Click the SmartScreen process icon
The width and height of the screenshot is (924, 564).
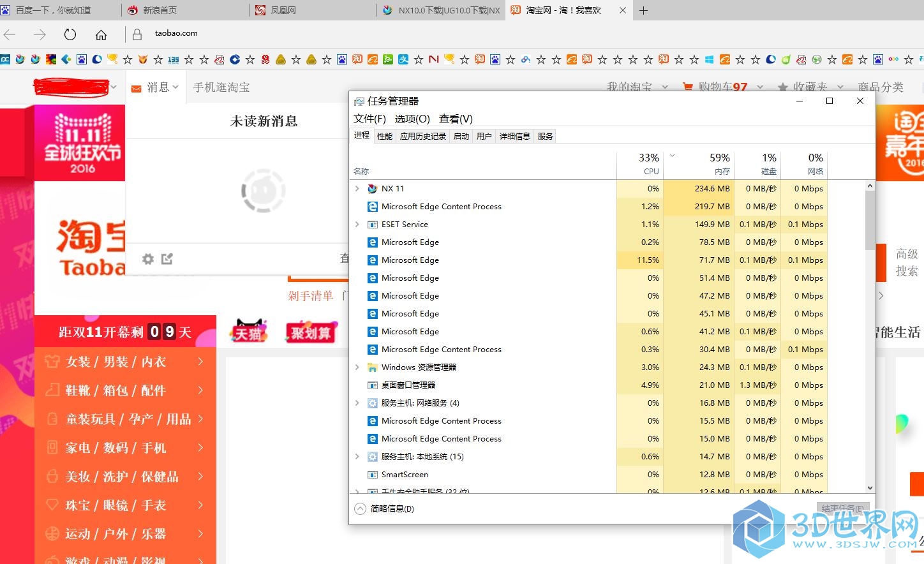tap(373, 475)
